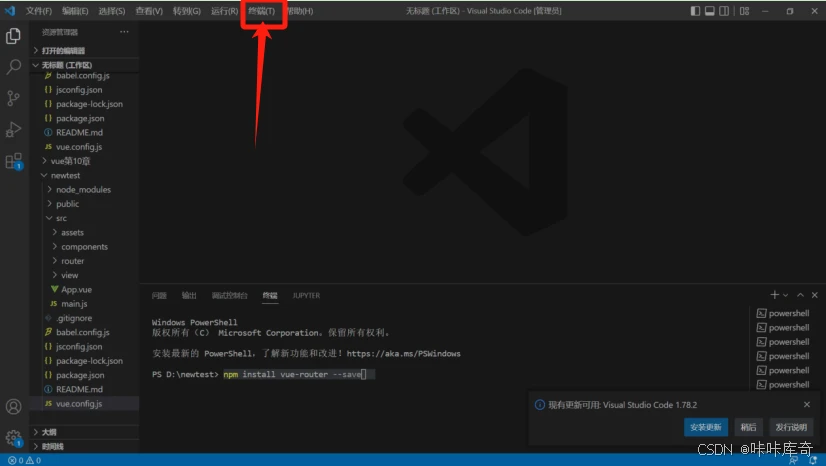This screenshot has height=466, width=826.
Task: Expand the 大纲 outline section
Action: [x=84, y=432]
